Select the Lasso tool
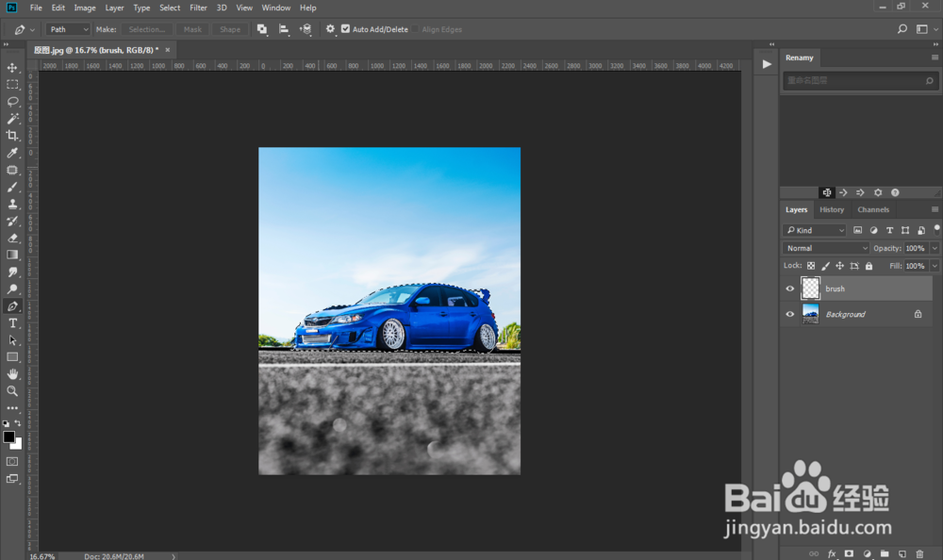Screen dimensions: 943x560 [12, 101]
